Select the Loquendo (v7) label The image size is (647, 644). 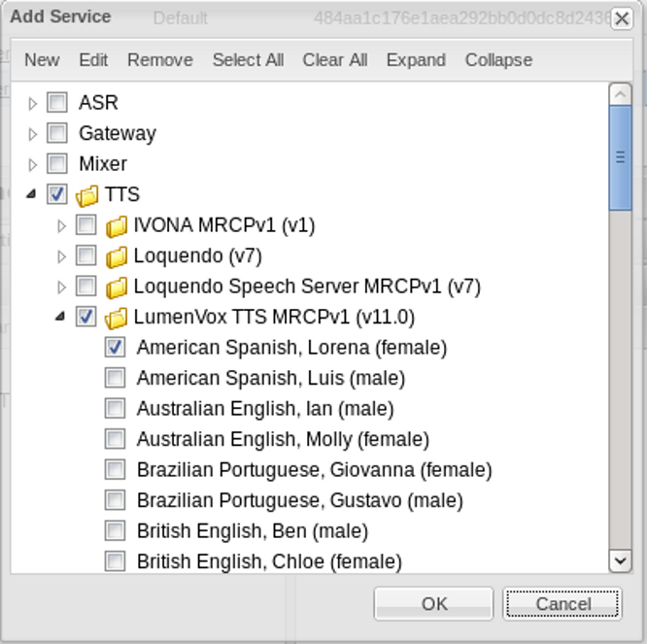click(197, 256)
